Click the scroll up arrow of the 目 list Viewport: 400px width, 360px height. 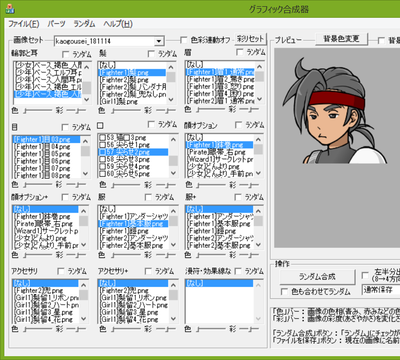click(x=85, y=141)
